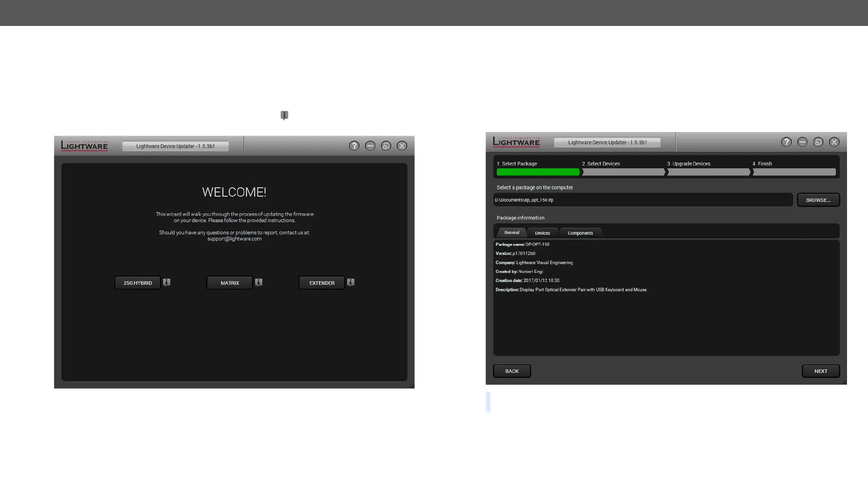Image resolution: width=868 pixels, height=487 pixels.
Task: Click resize grip of Welcome window
Action: [x=412, y=386]
